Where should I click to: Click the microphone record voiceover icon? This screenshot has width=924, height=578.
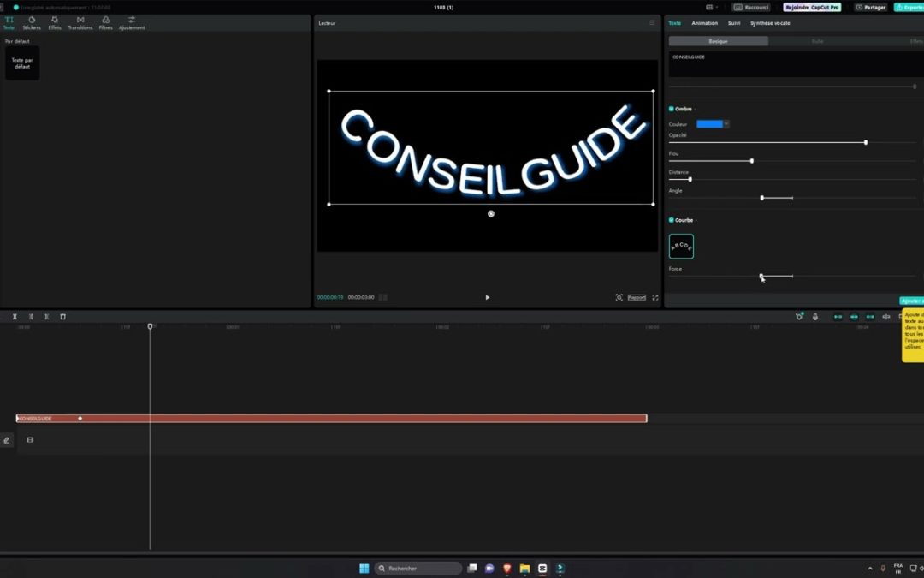pos(815,317)
